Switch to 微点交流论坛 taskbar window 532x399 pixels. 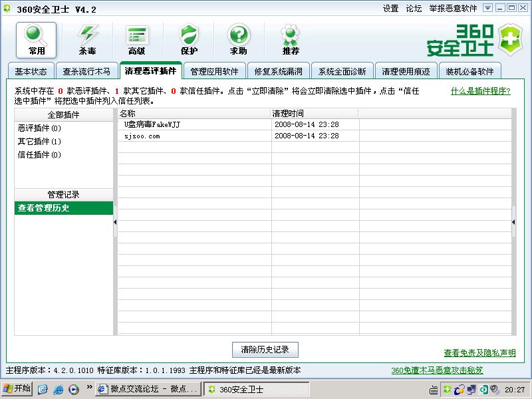click(148, 389)
